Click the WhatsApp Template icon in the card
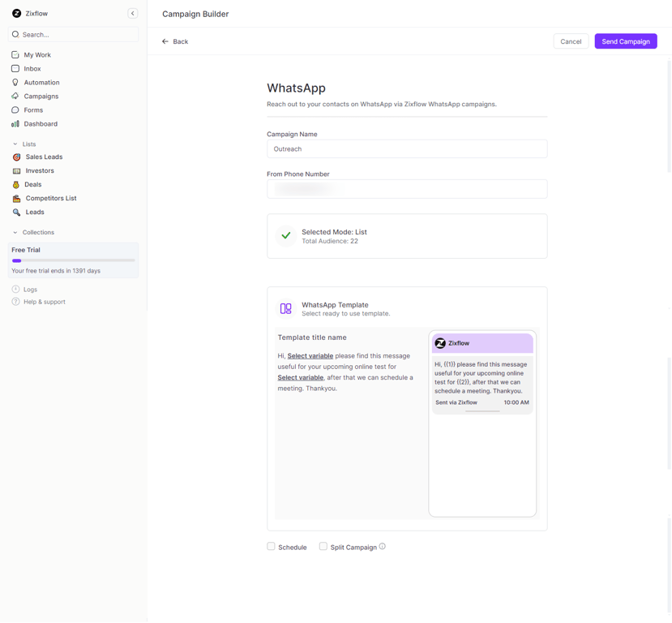The image size is (672, 623). [x=285, y=308]
